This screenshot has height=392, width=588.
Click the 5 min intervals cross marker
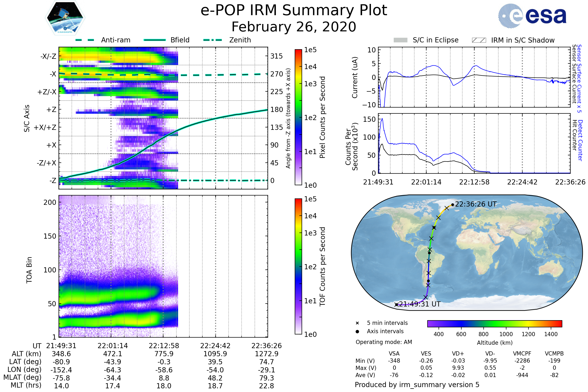pyautogui.click(x=357, y=323)
